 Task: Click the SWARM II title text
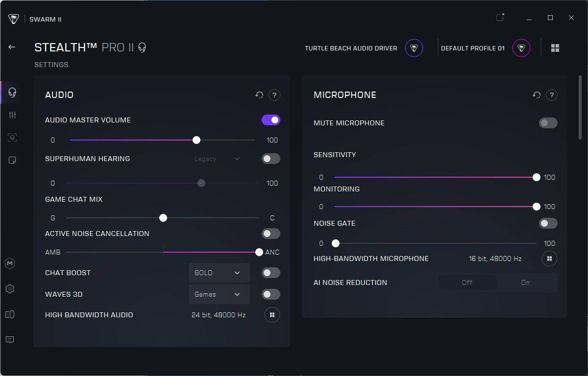tap(46, 19)
